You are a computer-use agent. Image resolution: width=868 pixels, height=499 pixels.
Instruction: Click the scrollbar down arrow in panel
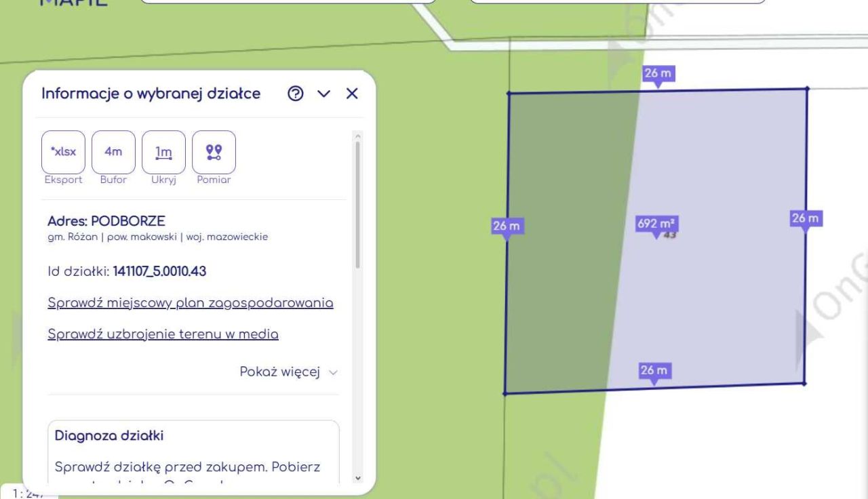(x=357, y=477)
